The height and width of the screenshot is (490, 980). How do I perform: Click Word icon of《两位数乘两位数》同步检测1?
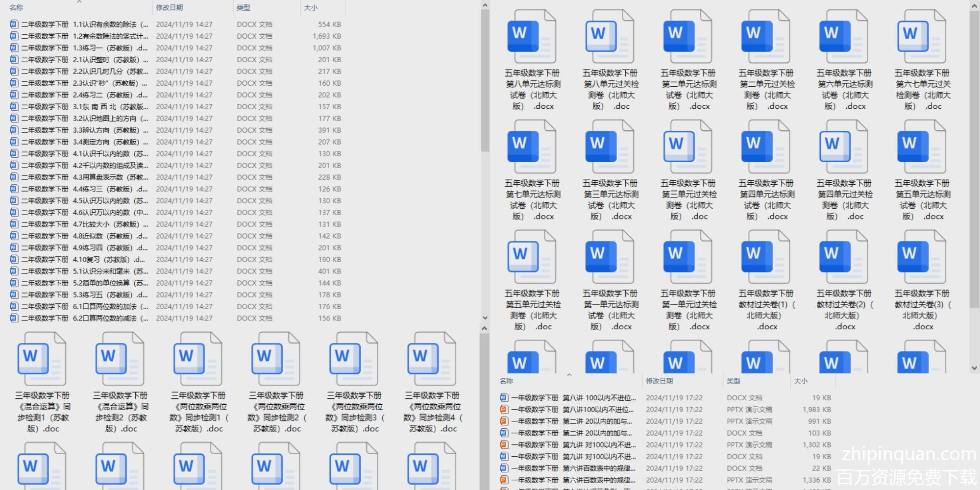198,360
